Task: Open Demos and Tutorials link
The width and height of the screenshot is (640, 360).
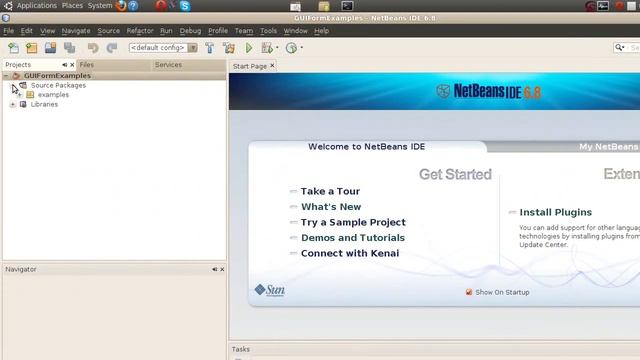Action: (353, 238)
